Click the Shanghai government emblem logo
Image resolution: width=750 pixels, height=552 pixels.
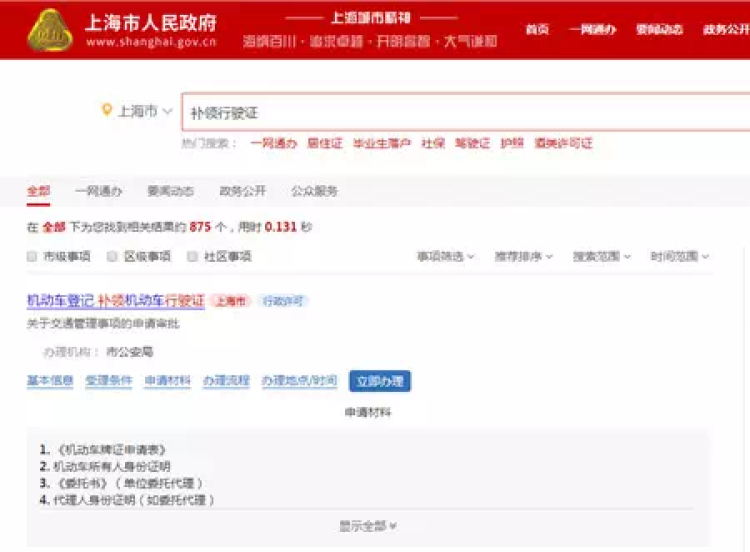50,30
